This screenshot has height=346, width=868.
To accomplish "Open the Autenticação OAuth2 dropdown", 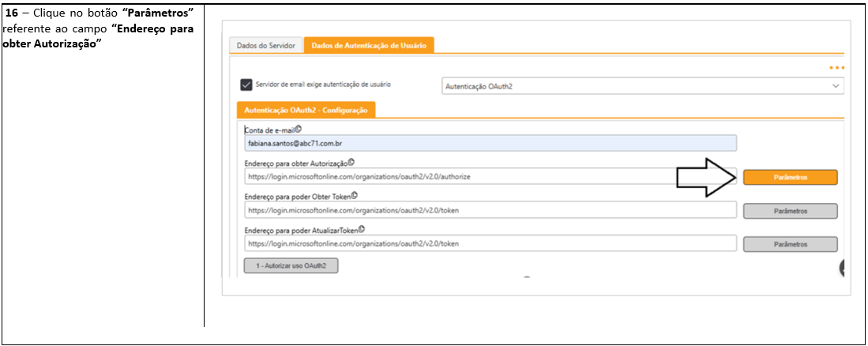I will point(641,86).
